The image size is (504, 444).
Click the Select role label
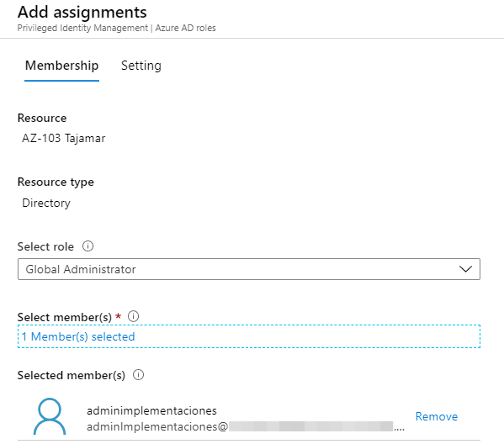coord(45,246)
